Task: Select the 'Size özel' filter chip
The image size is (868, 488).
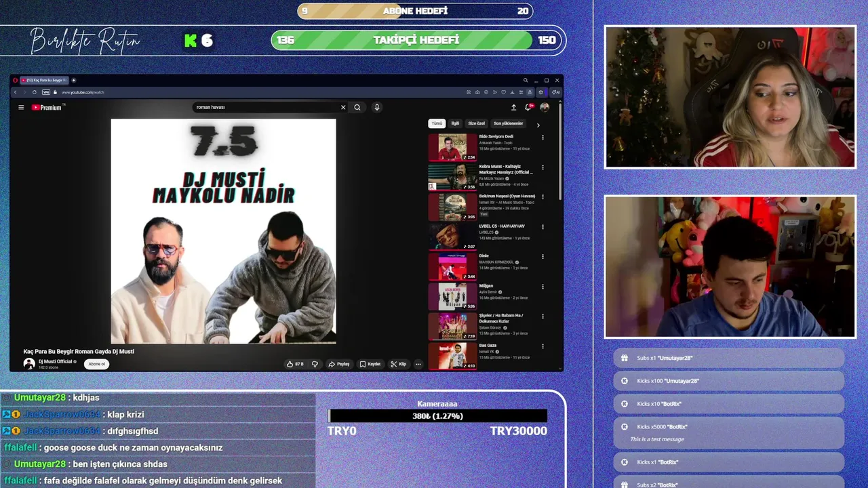Action: (x=477, y=123)
